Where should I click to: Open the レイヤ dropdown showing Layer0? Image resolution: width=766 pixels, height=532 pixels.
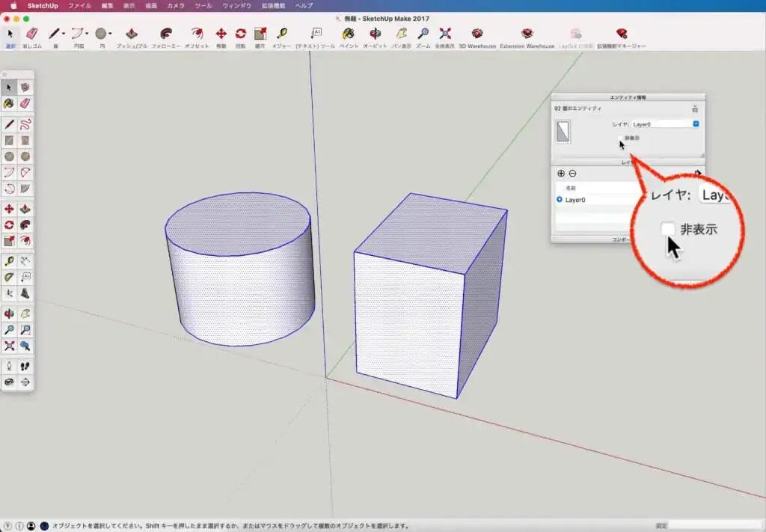tap(665, 124)
